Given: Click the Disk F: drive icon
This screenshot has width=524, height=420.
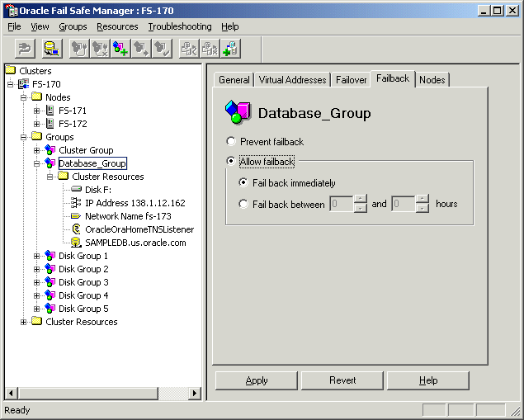Looking at the screenshot, I should pyautogui.click(x=77, y=190).
